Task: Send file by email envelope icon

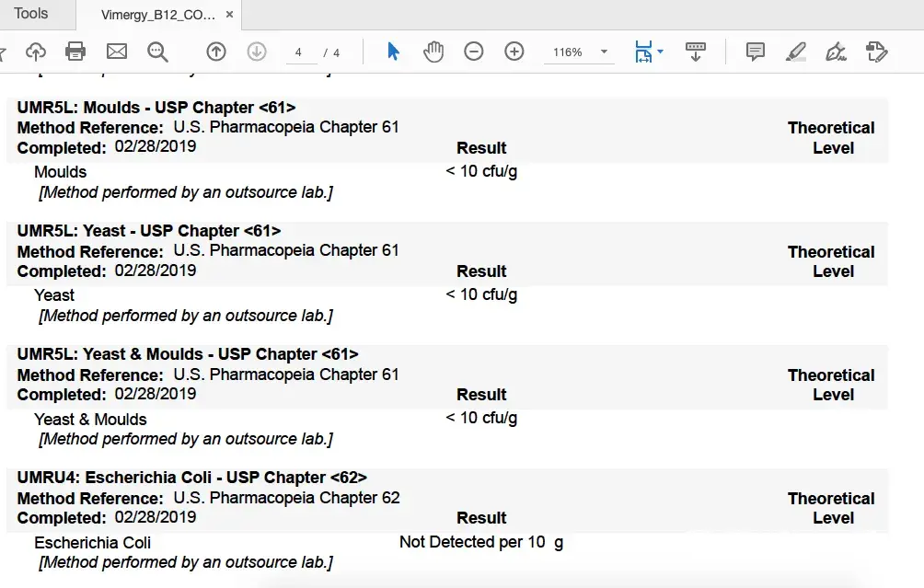Action: 117,52
